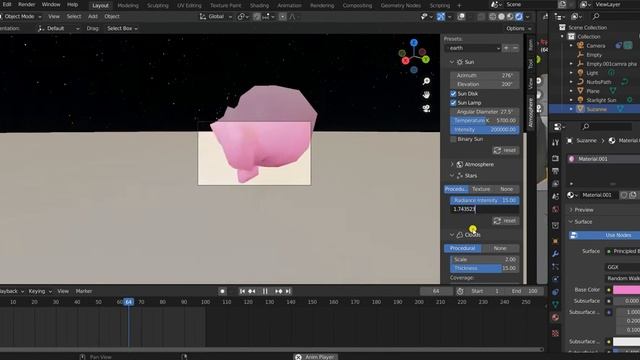Open the Help menu
The height and width of the screenshot is (360, 640).
click(72, 4)
